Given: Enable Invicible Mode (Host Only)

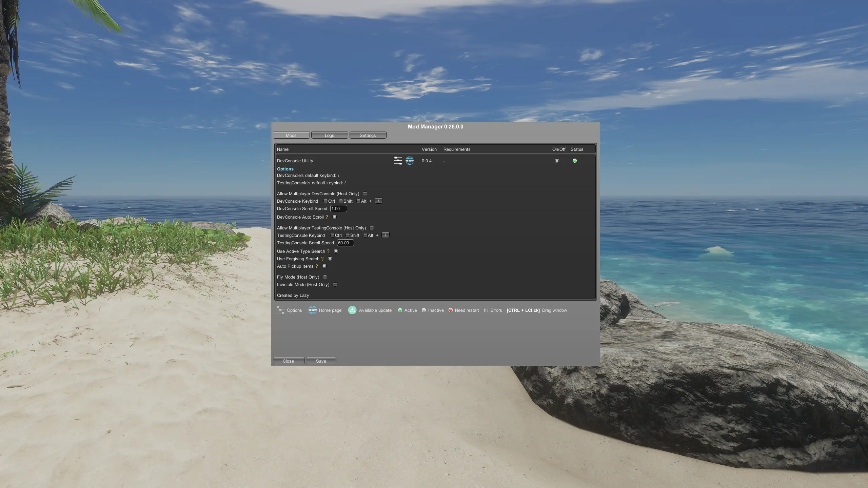Looking at the screenshot, I should click(x=335, y=285).
